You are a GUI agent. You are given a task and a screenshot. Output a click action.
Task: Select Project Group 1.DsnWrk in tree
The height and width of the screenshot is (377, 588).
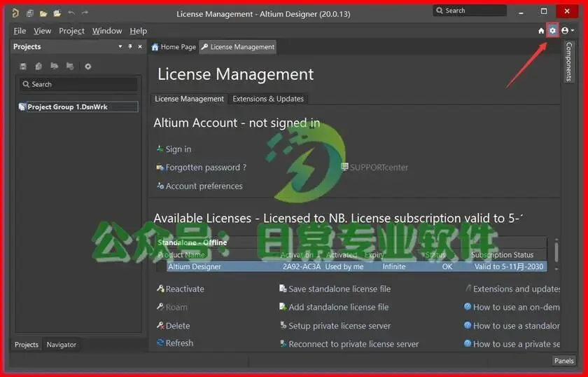pyautogui.click(x=78, y=107)
